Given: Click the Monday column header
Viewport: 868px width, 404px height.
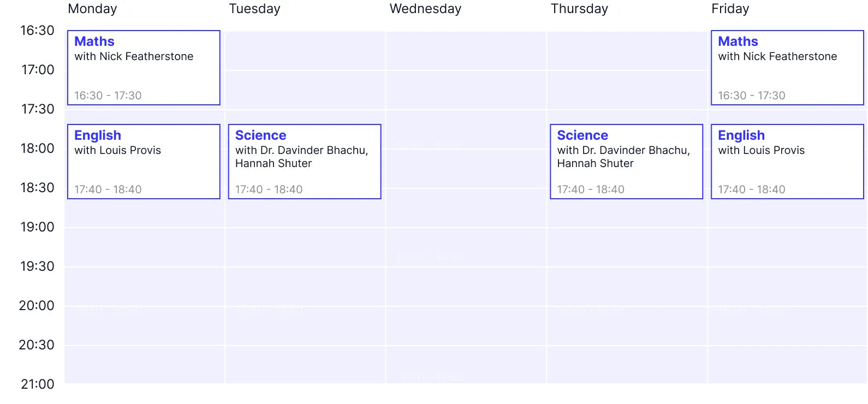Looking at the screenshot, I should [x=92, y=9].
